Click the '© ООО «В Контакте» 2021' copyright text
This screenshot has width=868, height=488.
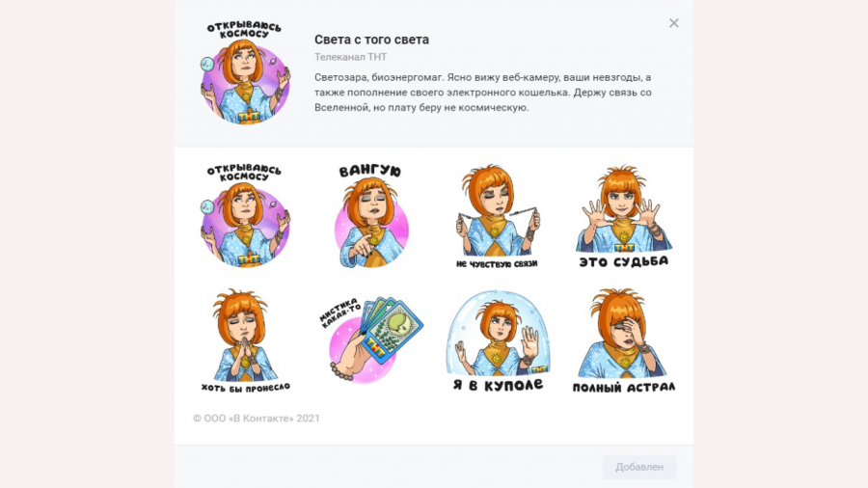[x=257, y=419]
